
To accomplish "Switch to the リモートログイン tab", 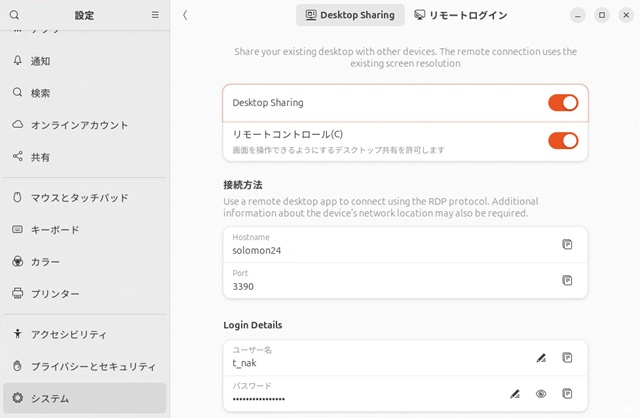I will click(x=460, y=15).
